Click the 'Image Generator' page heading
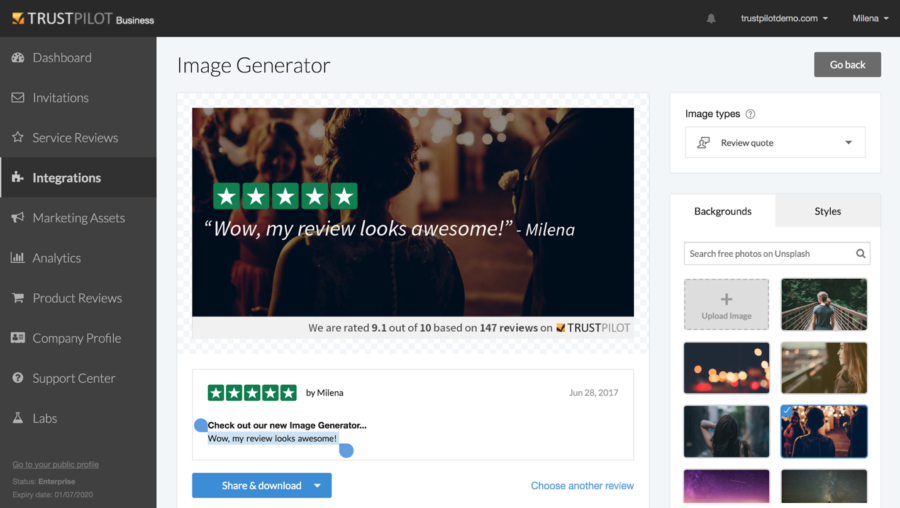Viewport: 900px width, 508px height. coord(254,65)
